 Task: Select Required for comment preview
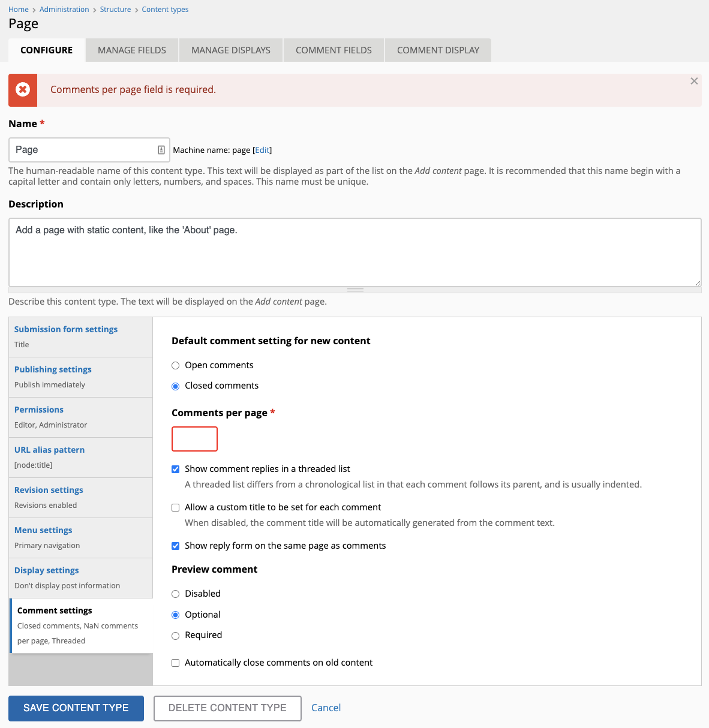(x=175, y=635)
